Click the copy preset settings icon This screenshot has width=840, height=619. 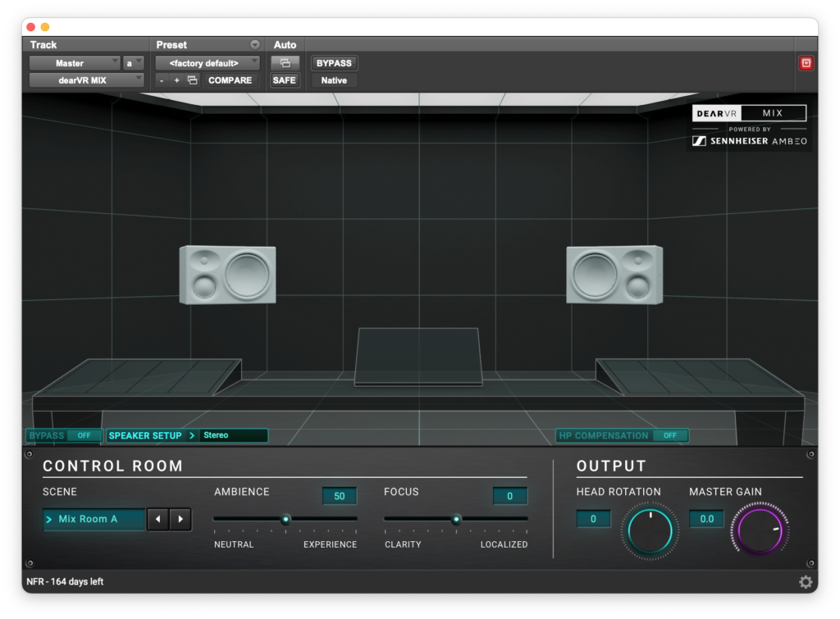tap(193, 80)
